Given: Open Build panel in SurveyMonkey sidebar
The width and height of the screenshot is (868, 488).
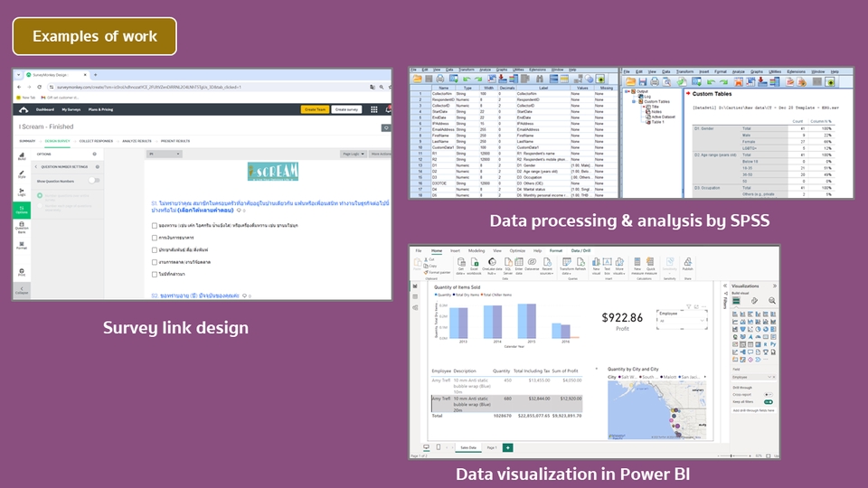Looking at the screenshot, I should tap(22, 156).
